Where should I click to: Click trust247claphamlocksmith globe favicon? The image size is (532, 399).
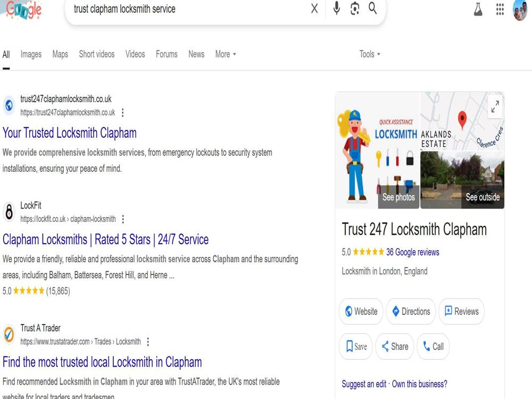(9, 105)
